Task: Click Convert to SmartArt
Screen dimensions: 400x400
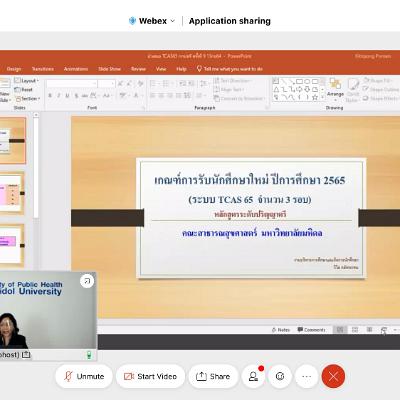Action: [239, 98]
